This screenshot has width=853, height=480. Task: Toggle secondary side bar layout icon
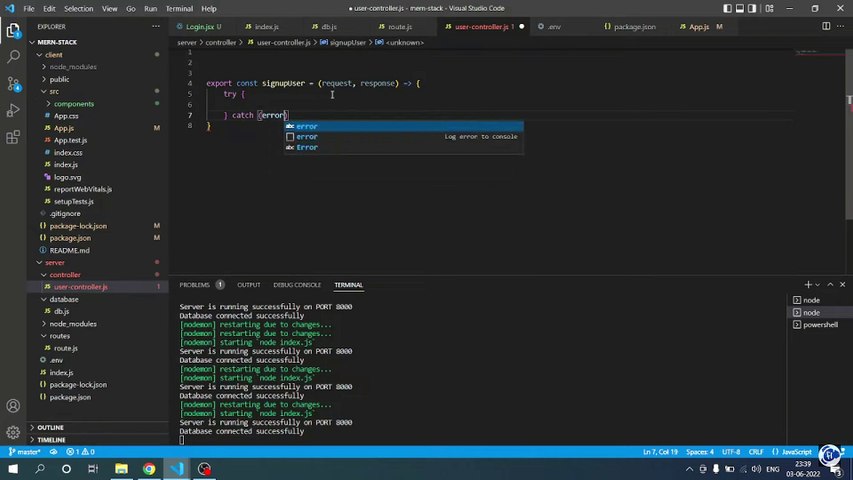(x=752, y=8)
